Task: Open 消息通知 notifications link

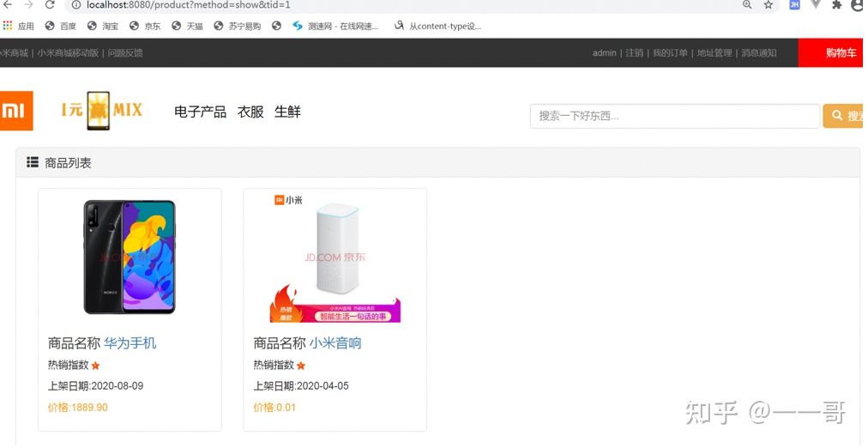Action: coord(759,53)
